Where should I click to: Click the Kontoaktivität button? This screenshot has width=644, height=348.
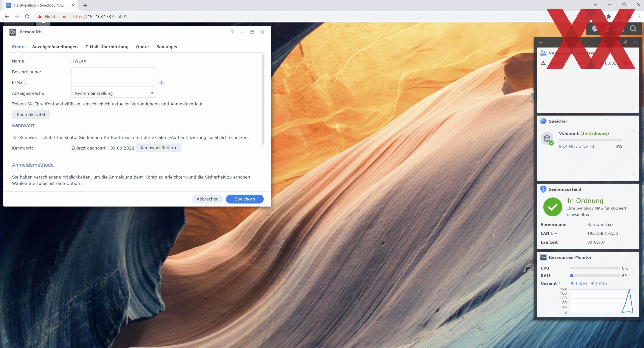pos(31,114)
